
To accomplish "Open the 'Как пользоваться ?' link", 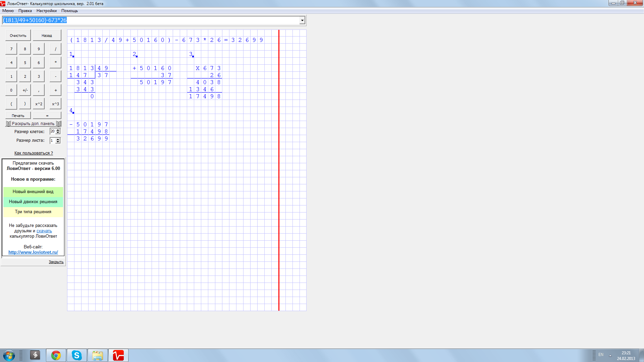I will point(34,153).
